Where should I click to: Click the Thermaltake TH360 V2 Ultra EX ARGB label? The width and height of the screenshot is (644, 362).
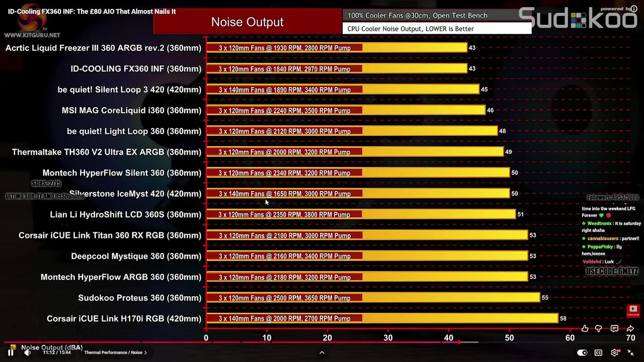point(107,152)
